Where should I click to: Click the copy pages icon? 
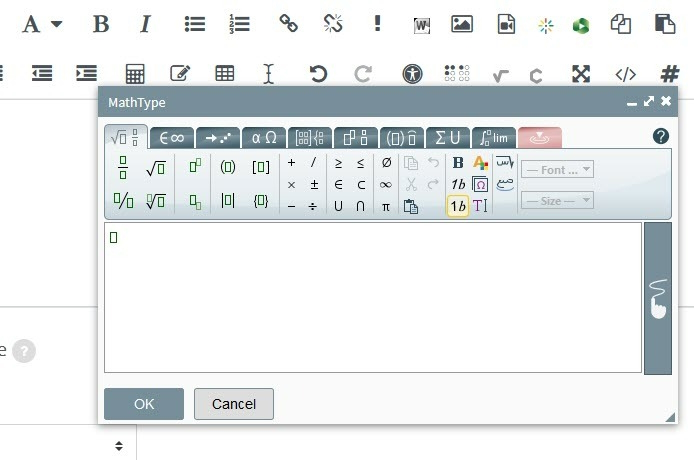(x=621, y=24)
